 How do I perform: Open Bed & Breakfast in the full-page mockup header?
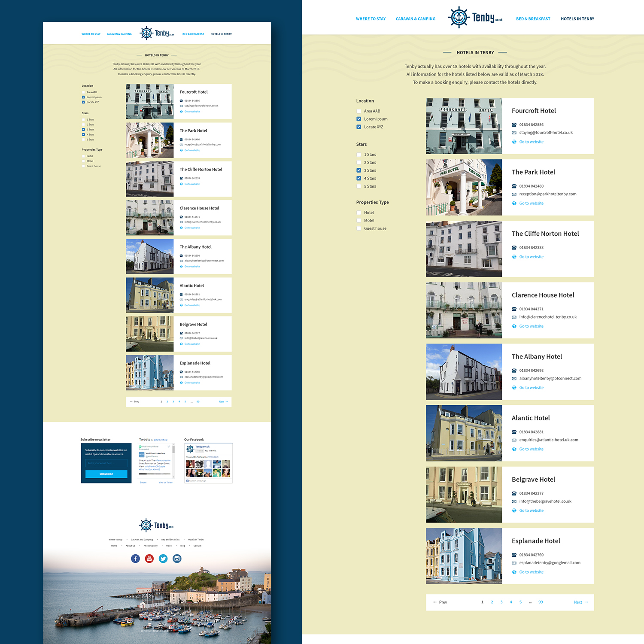pos(193,34)
